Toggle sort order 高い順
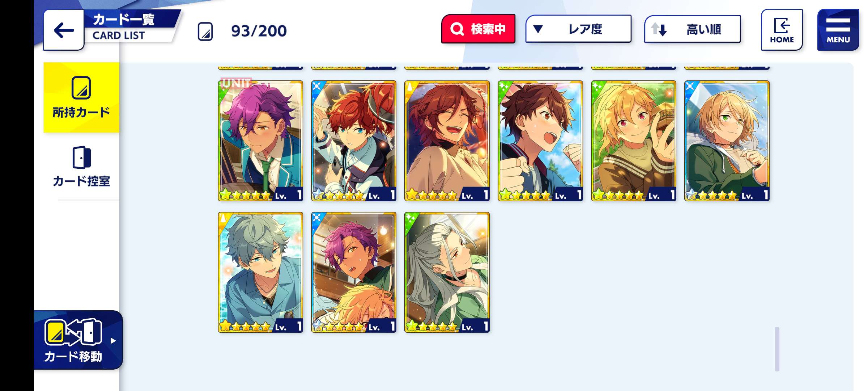868x391 pixels. coord(692,29)
